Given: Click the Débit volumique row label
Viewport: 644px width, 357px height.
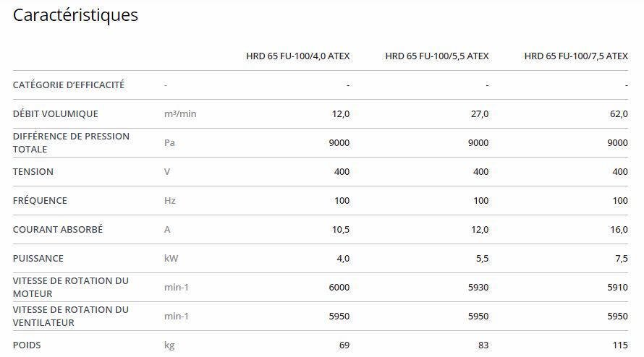Looking at the screenshot, I should tap(56, 113).
